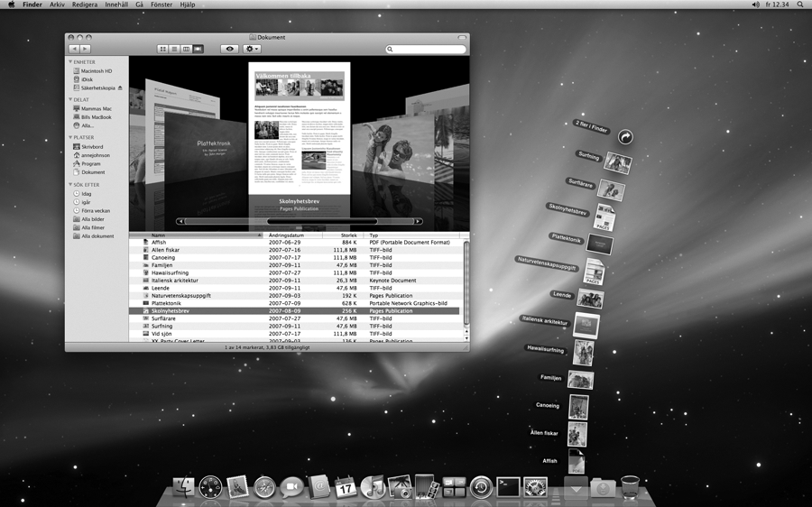This screenshot has height=507, width=812.
Task: Click the open-in-Finder arrow in stack
Action: (625, 137)
